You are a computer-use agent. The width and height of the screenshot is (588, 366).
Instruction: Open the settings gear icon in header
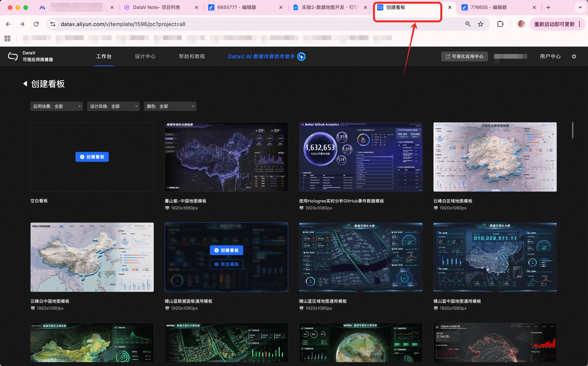click(x=574, y=56)
